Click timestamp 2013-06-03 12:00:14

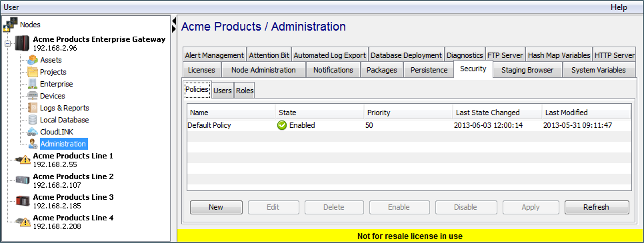coord(489,126)
